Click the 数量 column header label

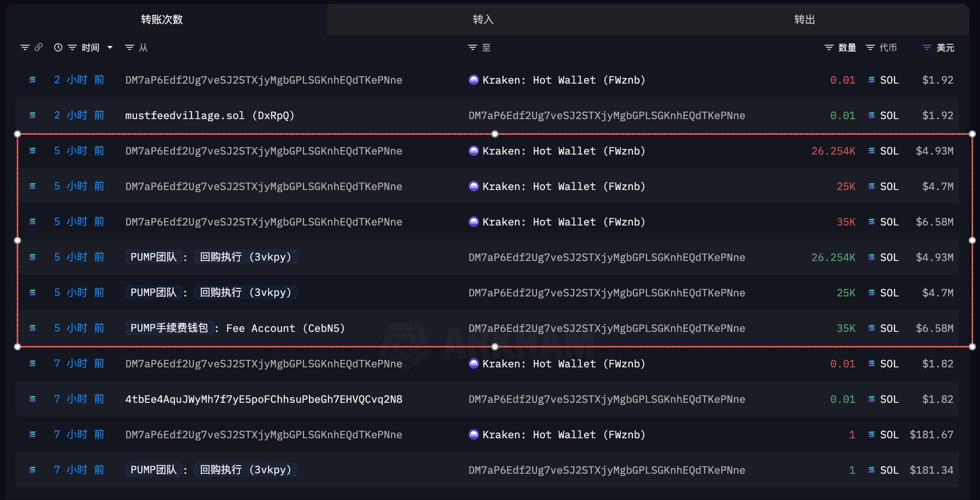coord(847,47)
